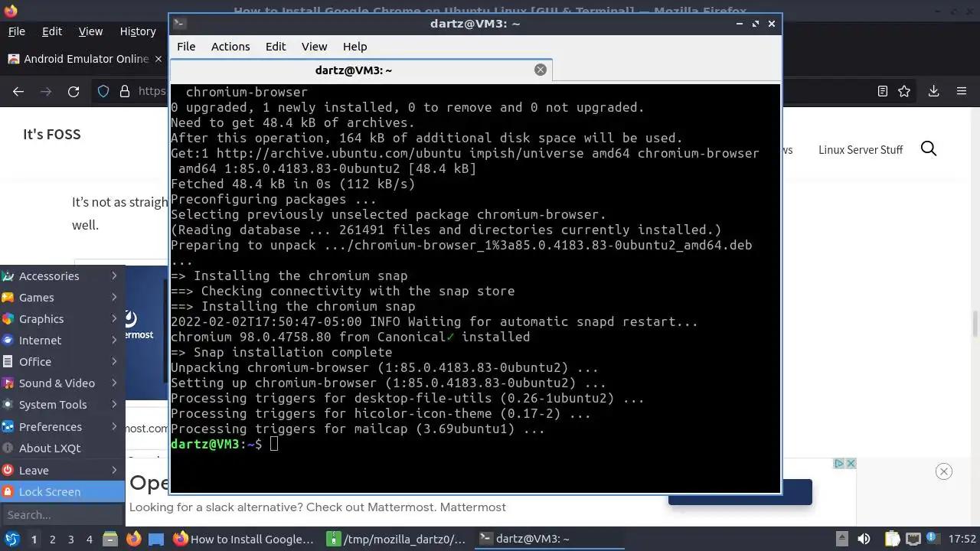Toggle Firefox reader view icon
The width and height of the screenshot is (980, 551).
(883, 91)
